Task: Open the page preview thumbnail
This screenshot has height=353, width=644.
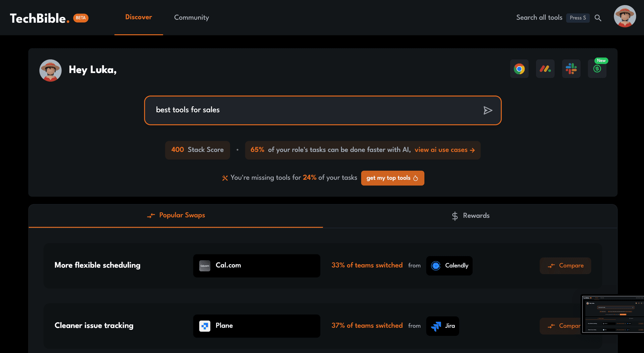Action: [x=612, y=314]
